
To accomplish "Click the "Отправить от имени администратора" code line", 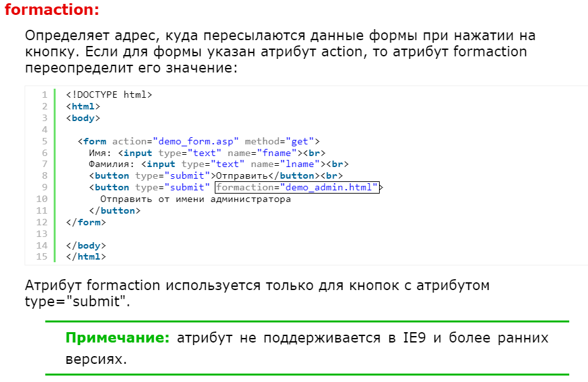I will coord(196,199).
